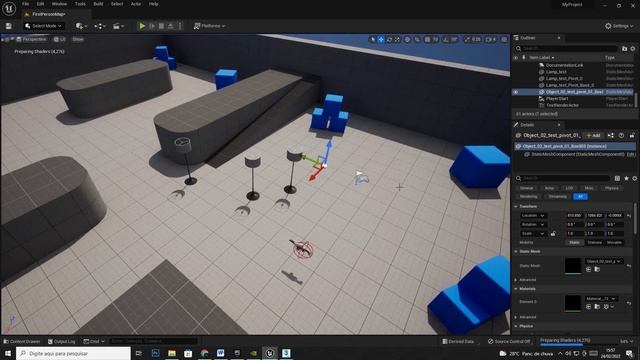Click the Blueprint/add script icon beside Add

(x=611, y=135)
